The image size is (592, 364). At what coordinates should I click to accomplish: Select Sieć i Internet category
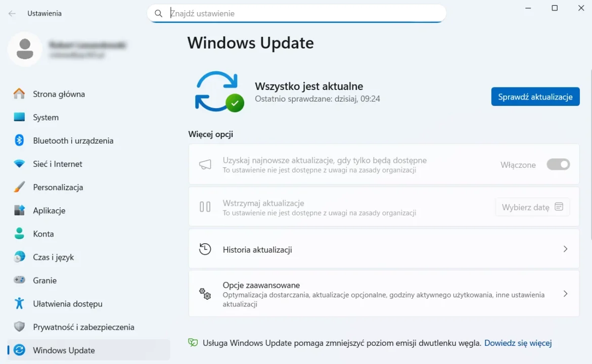(89, 164)
